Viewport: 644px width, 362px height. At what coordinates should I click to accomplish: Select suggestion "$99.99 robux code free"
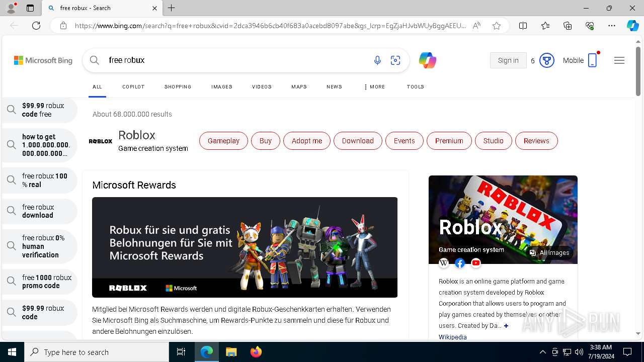point(40,110)
